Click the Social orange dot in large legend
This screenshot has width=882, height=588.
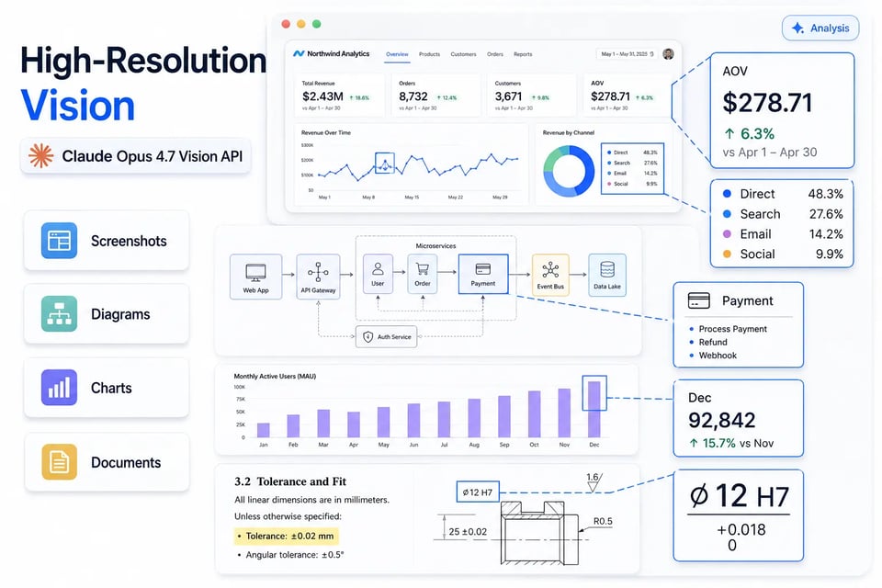[727, 254]
